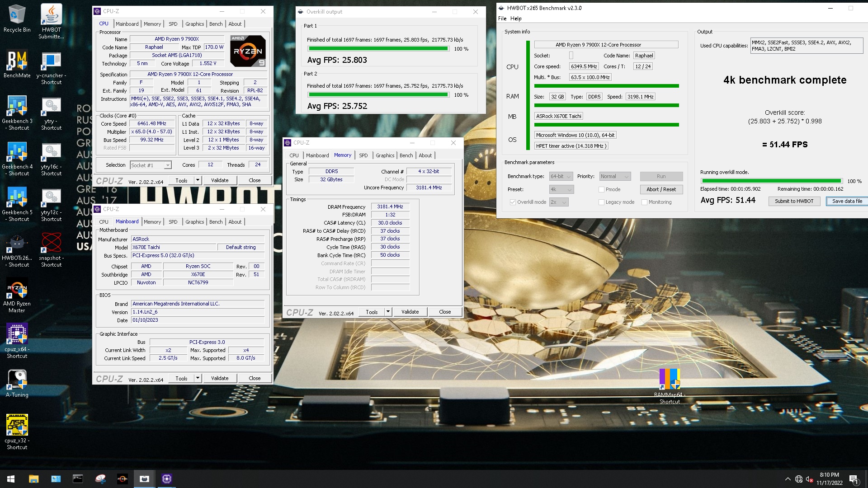Enable Legacy mode checkbox

601,202
